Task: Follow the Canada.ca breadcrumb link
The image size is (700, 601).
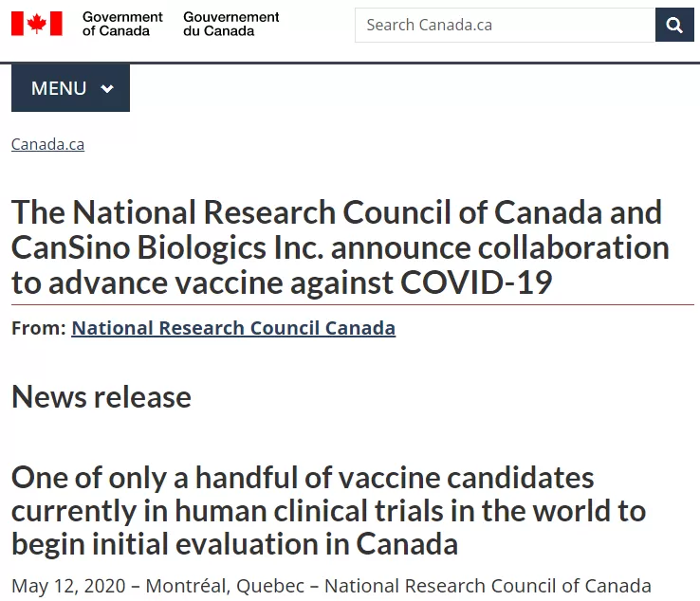Action: pos(47,144)
